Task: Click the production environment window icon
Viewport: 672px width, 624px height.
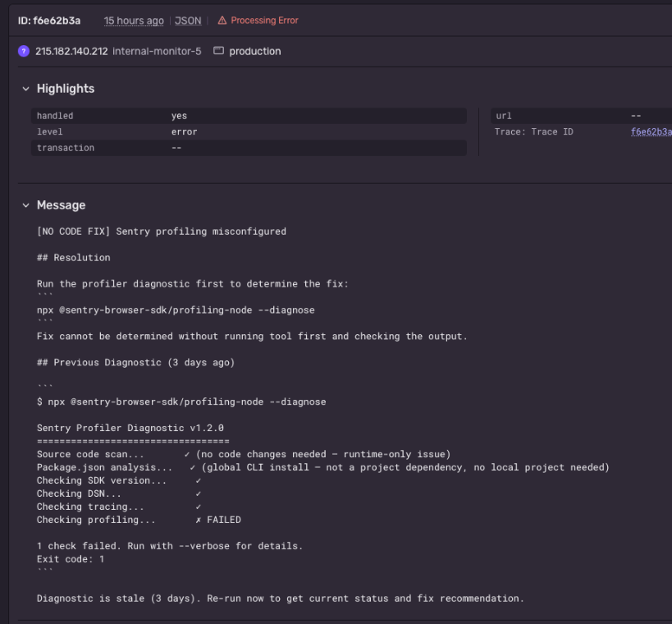Action: 218,51
